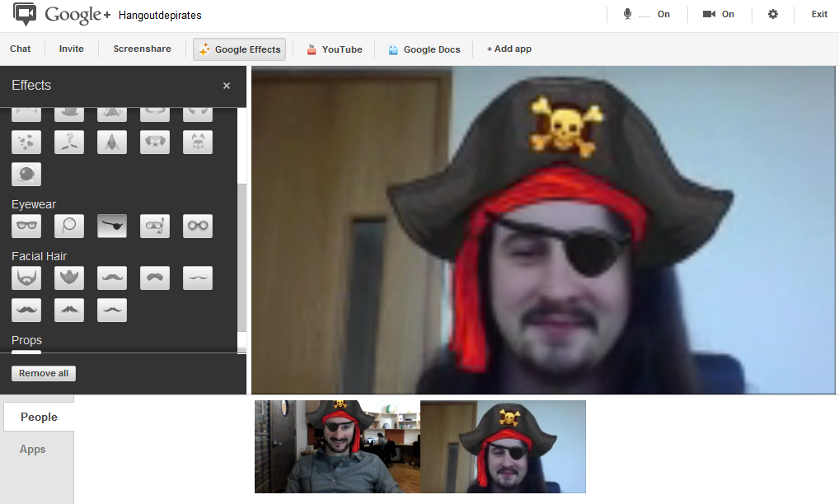
Task: Apply the pointed party hat effect
Action: click(x=112, y=142)
